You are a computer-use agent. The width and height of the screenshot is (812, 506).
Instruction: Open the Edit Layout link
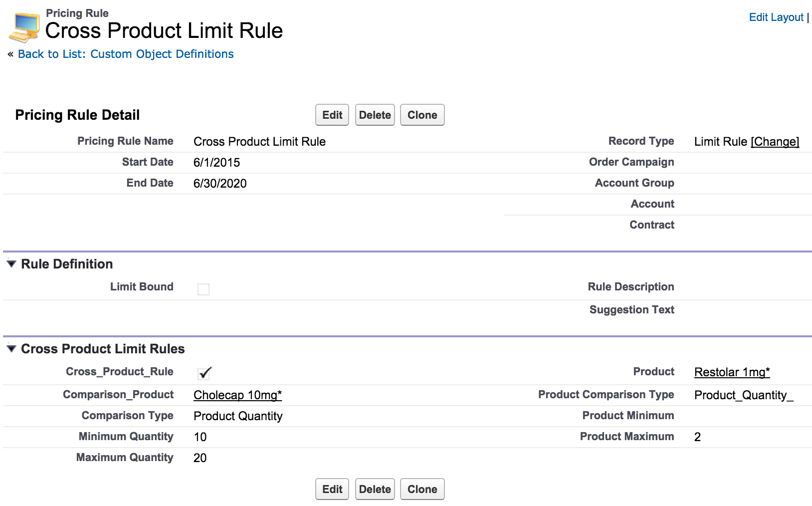[776, 17]
